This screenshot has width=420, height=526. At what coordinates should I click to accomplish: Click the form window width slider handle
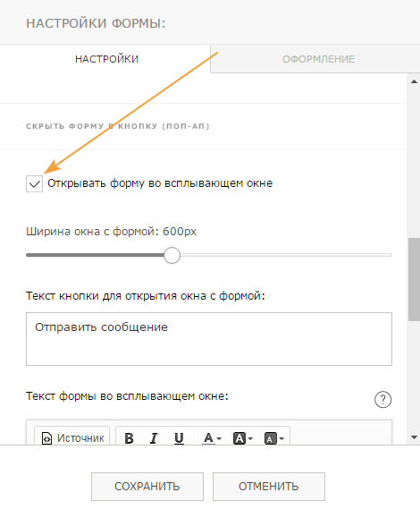[172, 255]
